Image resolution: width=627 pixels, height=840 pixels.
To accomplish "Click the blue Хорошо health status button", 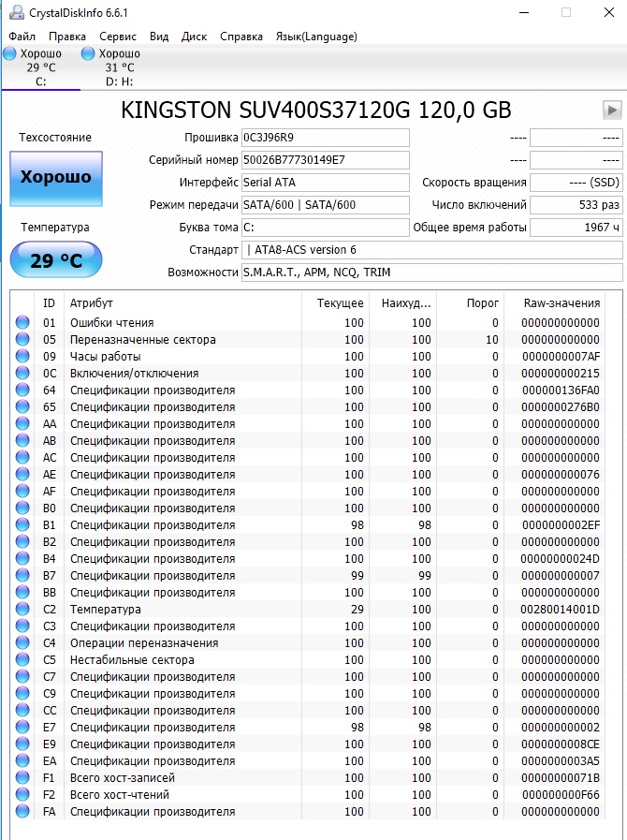I will click(56, 178).
